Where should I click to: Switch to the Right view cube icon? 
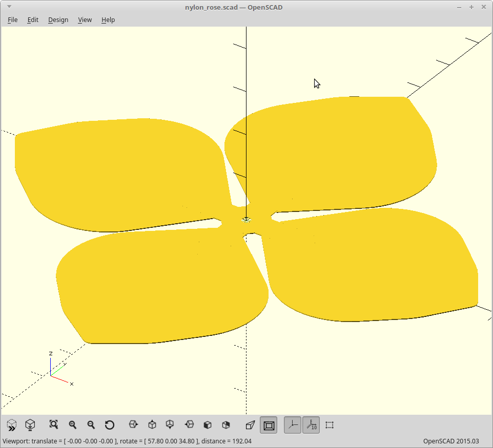click(x=133, y=425)
